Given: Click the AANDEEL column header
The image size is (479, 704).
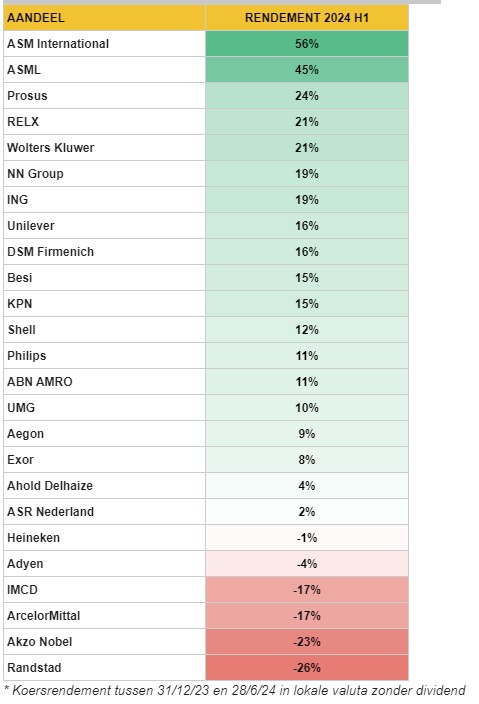Looking at the screenshot, I should click(104, 18).
